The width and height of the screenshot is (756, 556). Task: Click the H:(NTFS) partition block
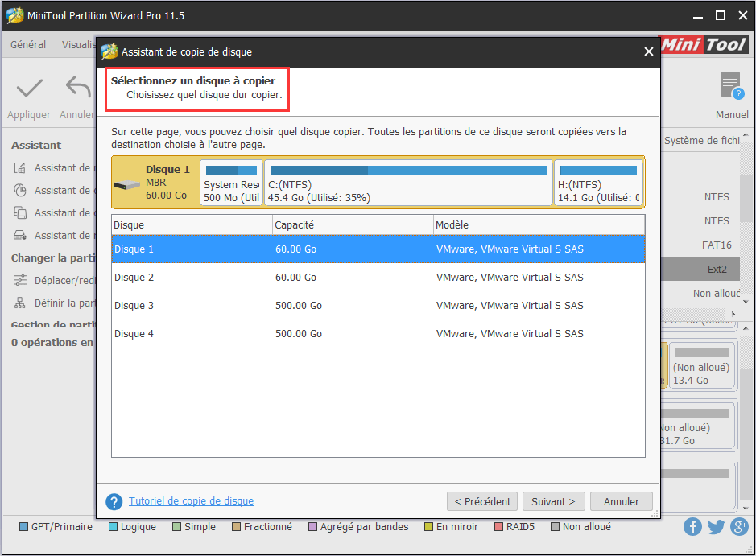click(x=598, y=183)
